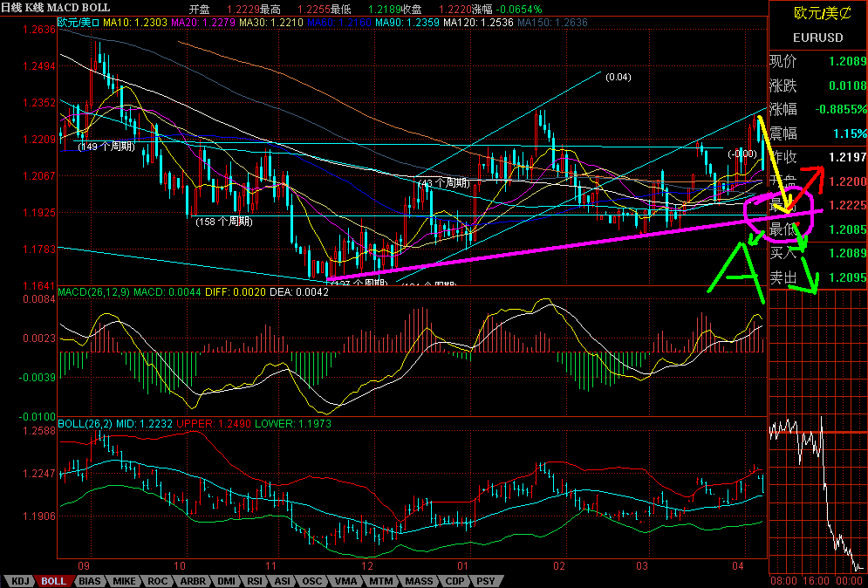The width and height of the screenshot is (868, 588).
Task: Click the MA60 legend entry
Action: (x=339, y=23)
